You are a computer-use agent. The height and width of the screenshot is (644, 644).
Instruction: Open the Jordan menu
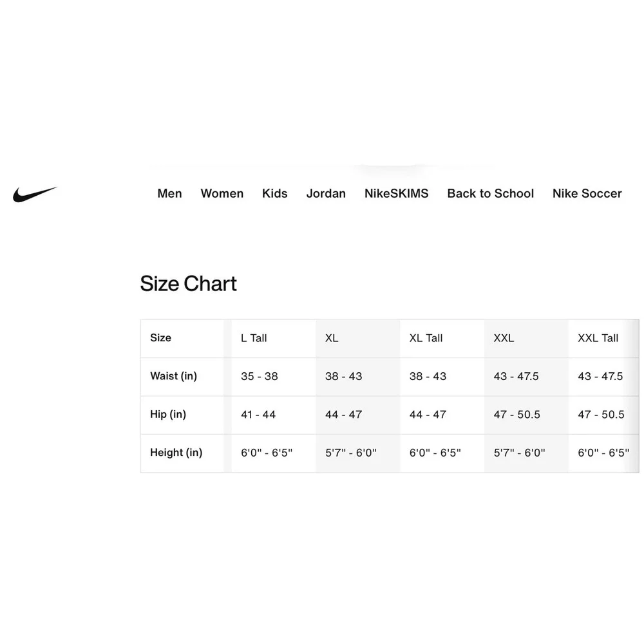pos(326,193)
